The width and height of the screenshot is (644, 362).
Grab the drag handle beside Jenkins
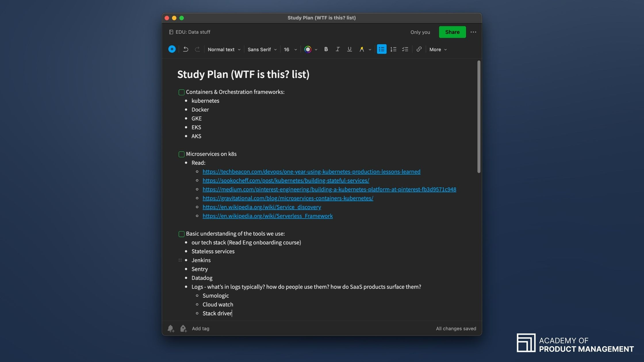point(180,260)
